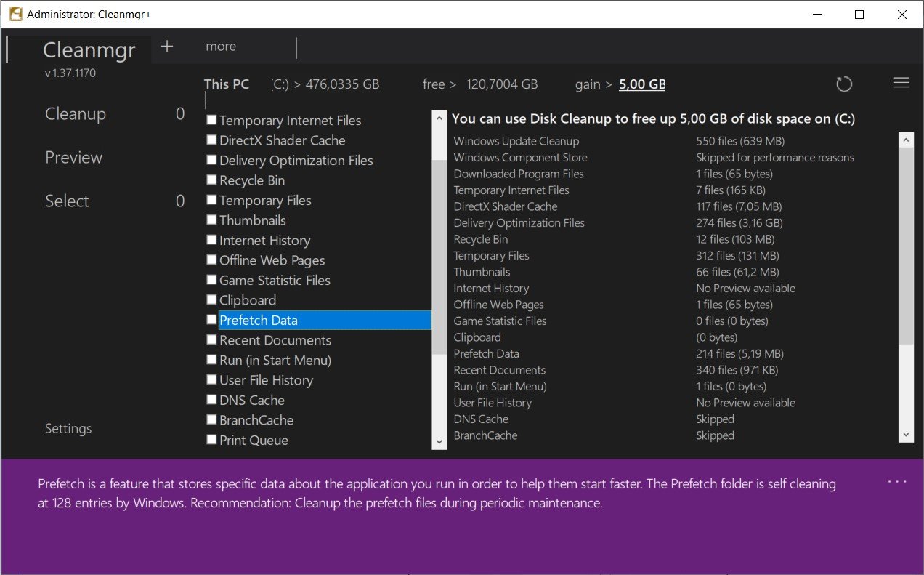Image resolution: width=924 pixels, height=575 pixels.
Task: Tick Run (in Start Menu) checkbox
Action: point(211,360)
